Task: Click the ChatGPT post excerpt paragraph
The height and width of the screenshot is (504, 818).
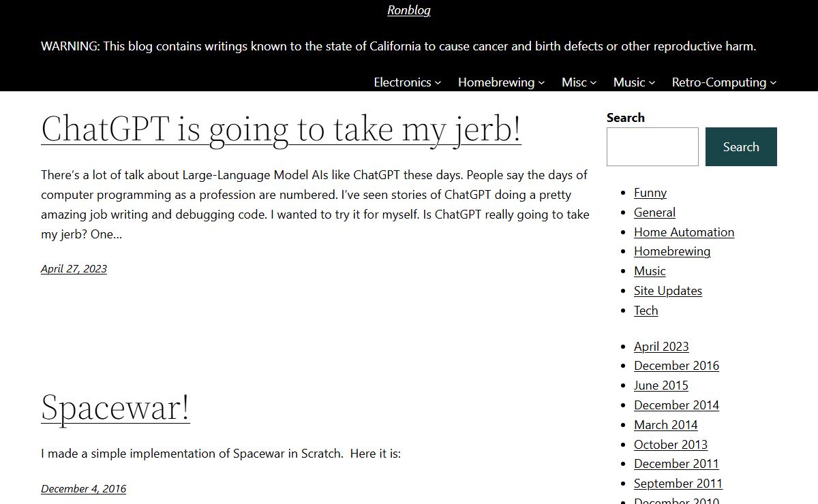Action: pos(315,204)
